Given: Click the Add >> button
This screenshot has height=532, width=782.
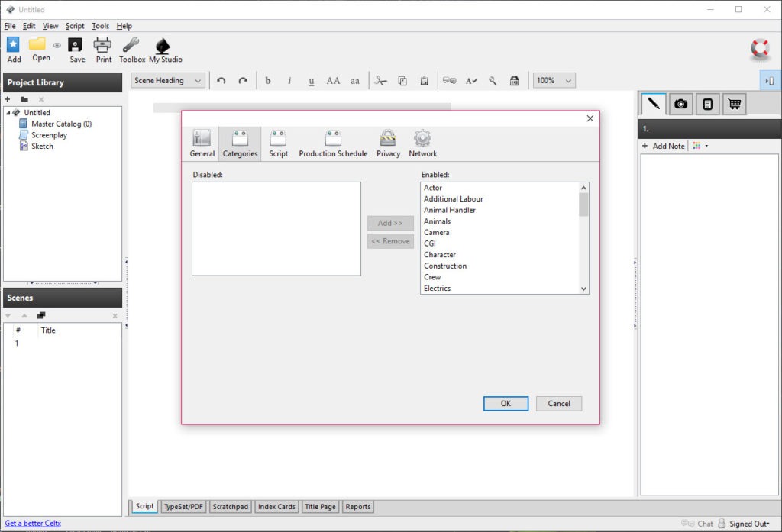Looking at the screenshot, I should (x=390, y=223).
